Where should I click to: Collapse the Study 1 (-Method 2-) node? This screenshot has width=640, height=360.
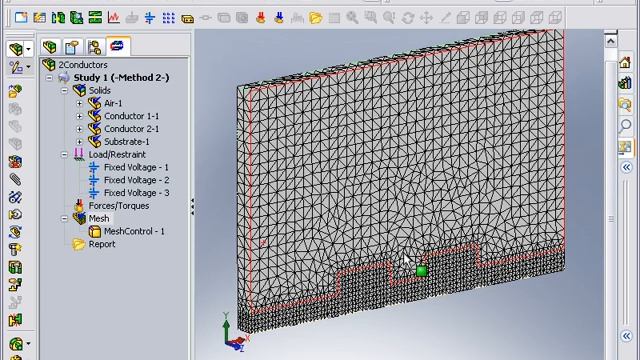(x=49, y=78)
